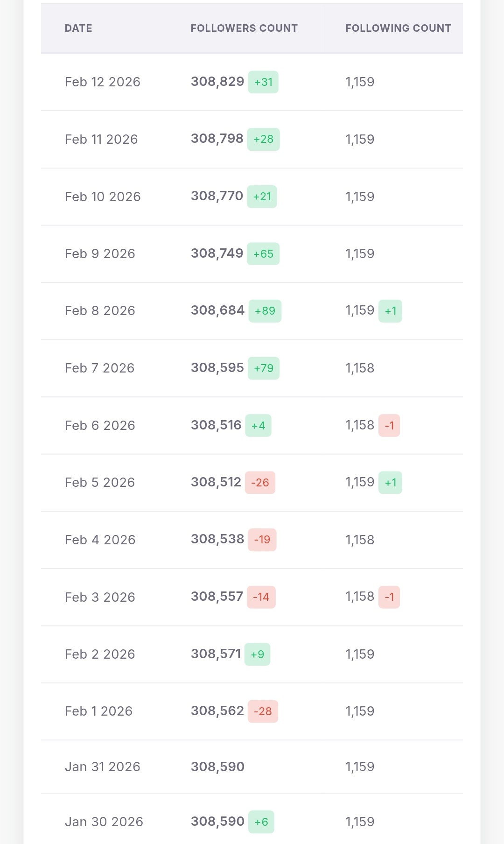
Task: Click the 308,770 followers count
Action: pyautogui.click(x=217, y=196)
